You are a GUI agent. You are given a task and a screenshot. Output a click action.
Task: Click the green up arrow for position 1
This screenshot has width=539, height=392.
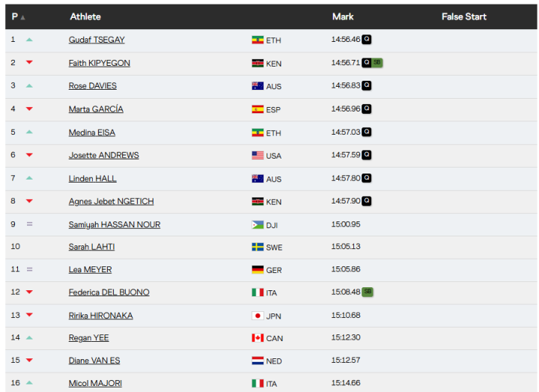click(x=29, y=40)
